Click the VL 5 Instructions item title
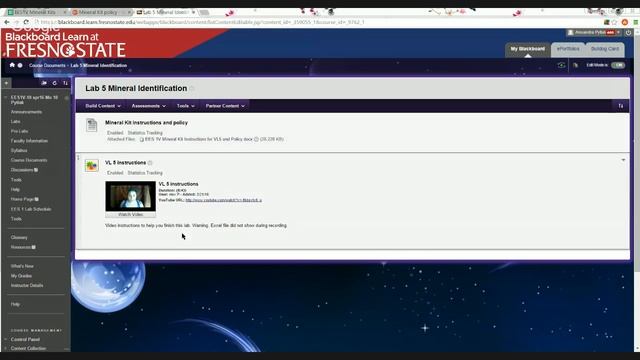 point(126,162)
